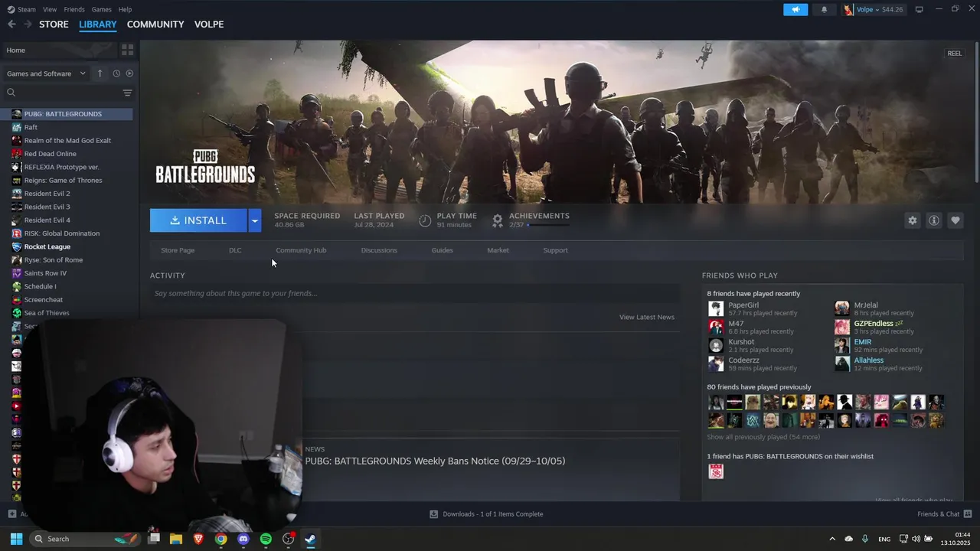Open Home in library sidebar
This screenshot has width=980, height=551.
pyautogui.click(x=60, y=50)
